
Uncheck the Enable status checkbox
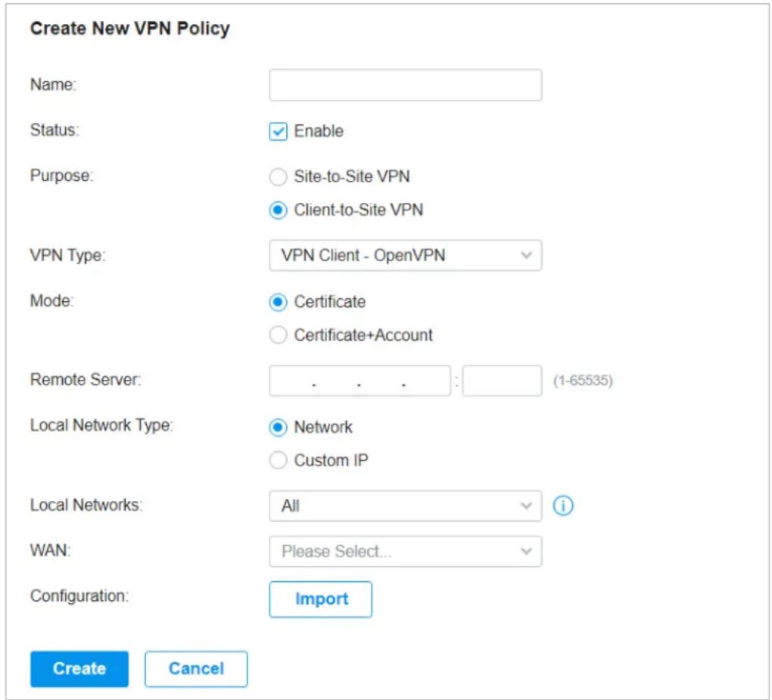tap(279, 132)
